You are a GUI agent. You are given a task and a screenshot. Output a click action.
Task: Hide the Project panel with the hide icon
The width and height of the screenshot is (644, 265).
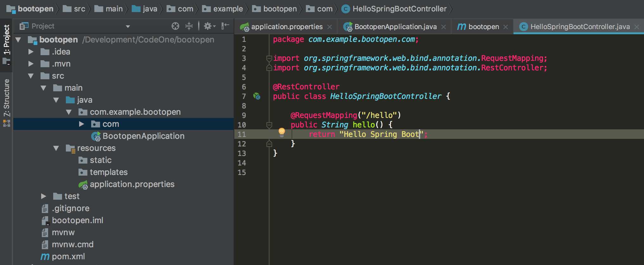225,26
